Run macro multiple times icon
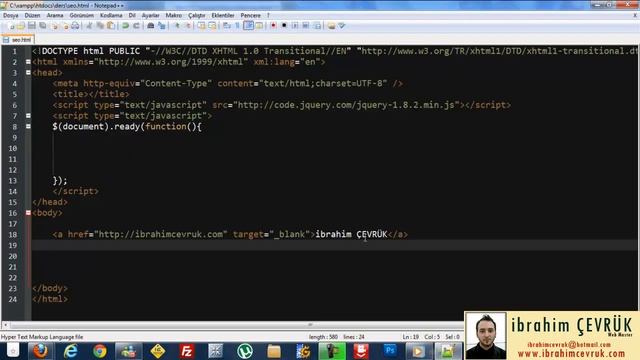Image resolution: width=640 pixels, height=360 pixels. [x=306, y=26]
